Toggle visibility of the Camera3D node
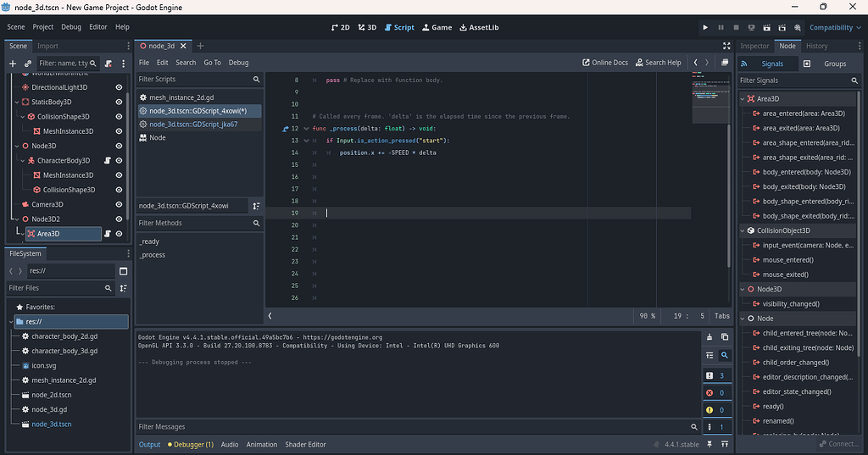Viewport: 868px width, 455px height. coord(120,204)
